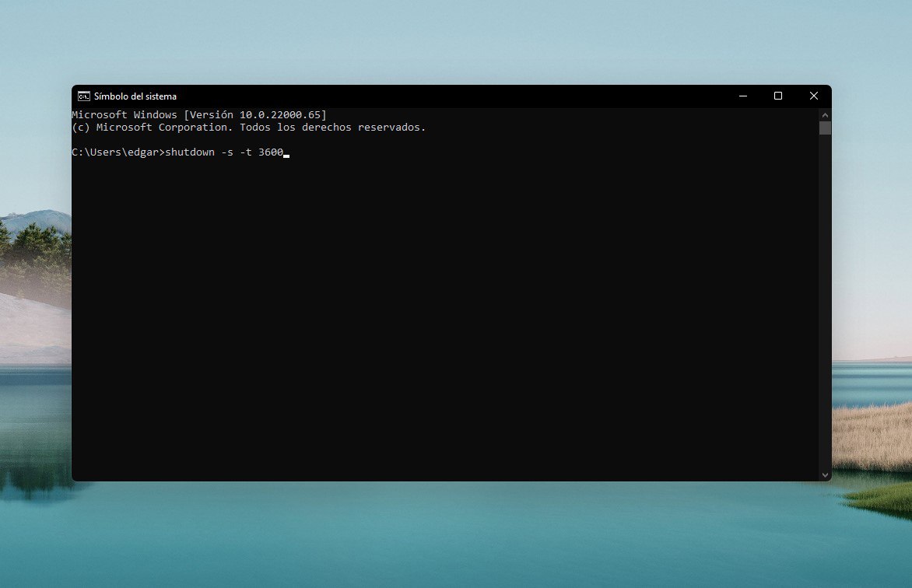Screen dimensions: 912x588
Task: Click the Microsoft Windows version line
Action: pyautogui.click(x=198, y=114)
